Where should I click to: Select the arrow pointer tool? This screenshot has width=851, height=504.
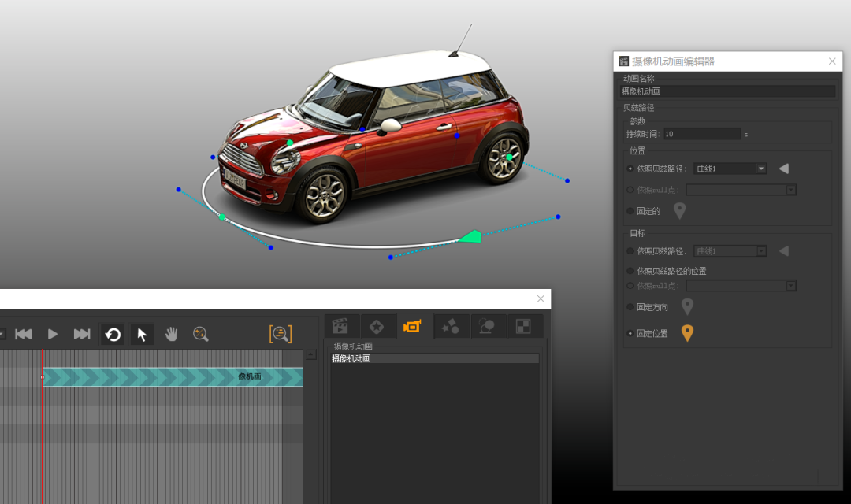point(142,335)
